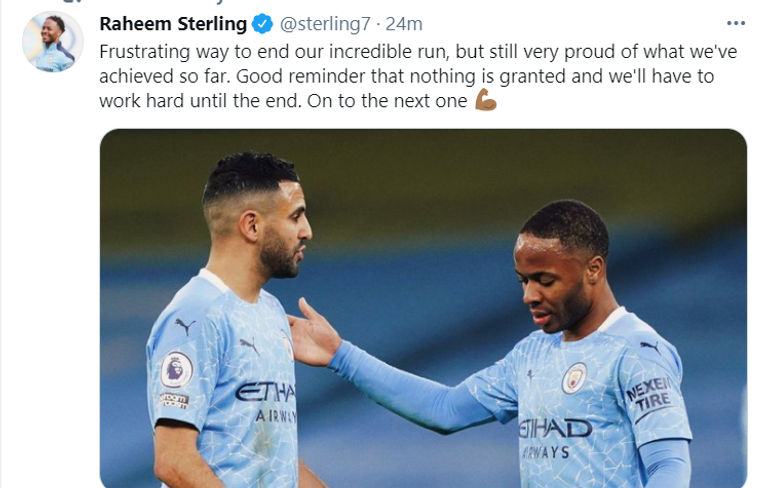Click the Puma logo on left player's shirt
Viewport: 768px width, 488px height.
point(183,327)
